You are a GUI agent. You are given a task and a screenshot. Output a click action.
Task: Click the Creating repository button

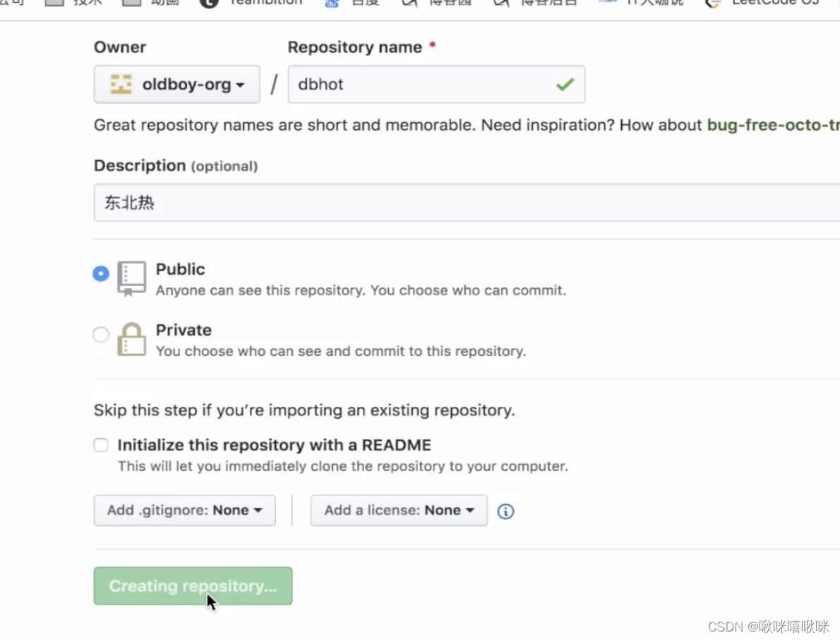[x=193, y=586]
